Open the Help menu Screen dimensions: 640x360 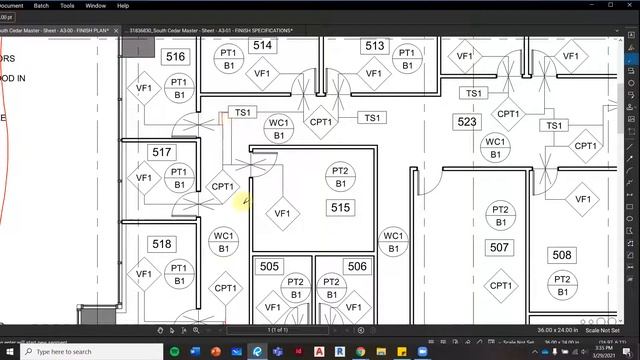[123, 6]
